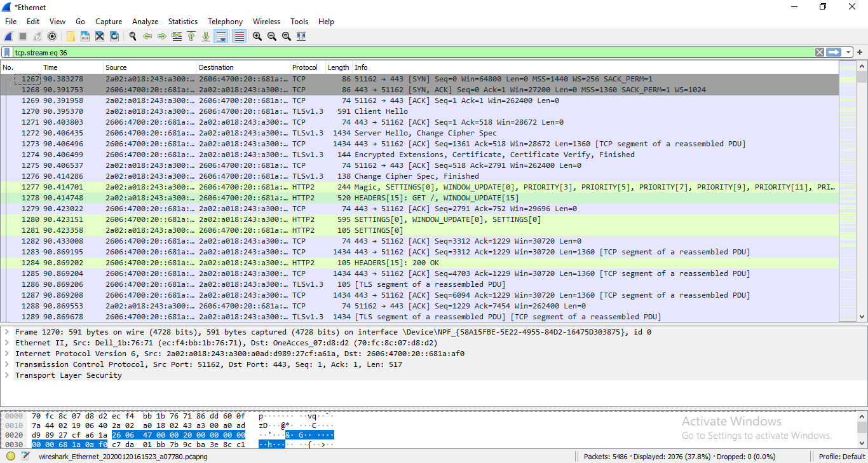Expand Internet Protocol Version 6 section
The width and height of the screenshot is (868, 463).
[x=7, y=354]
